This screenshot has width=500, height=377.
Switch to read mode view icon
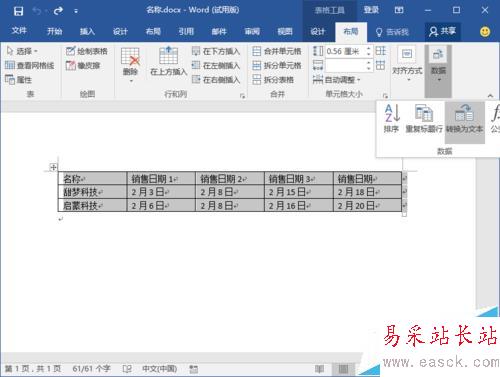coord(319,369)
